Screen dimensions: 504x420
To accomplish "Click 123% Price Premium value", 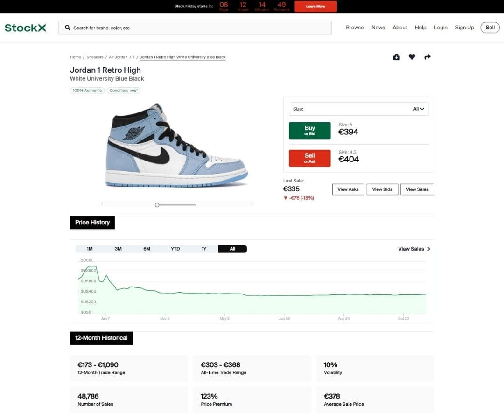I will [x=209, y=396].
